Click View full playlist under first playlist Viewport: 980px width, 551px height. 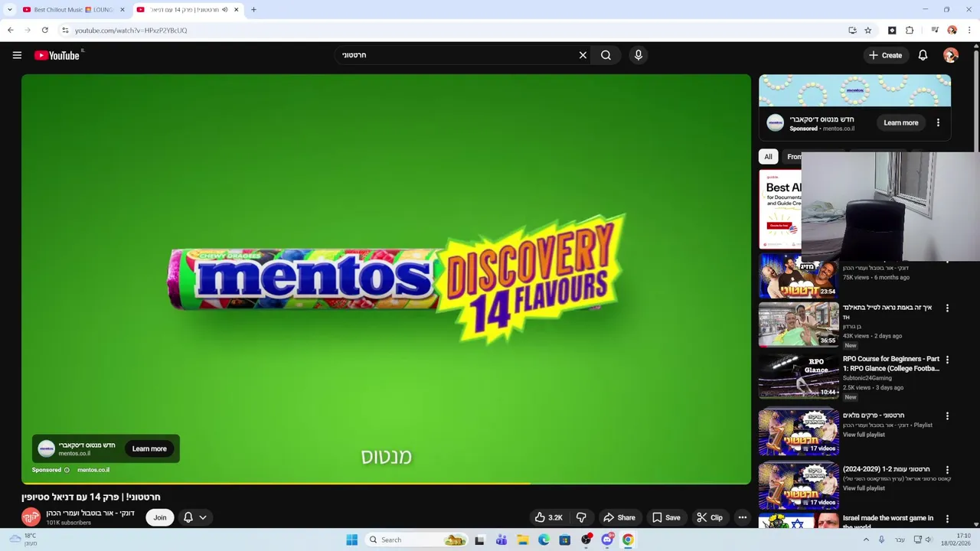(864, 435)
